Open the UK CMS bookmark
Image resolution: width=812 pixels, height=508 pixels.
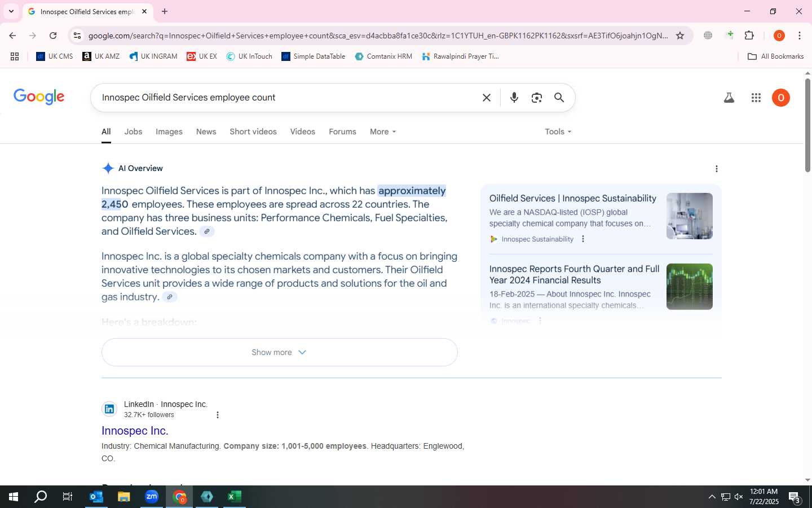(54, 56)
